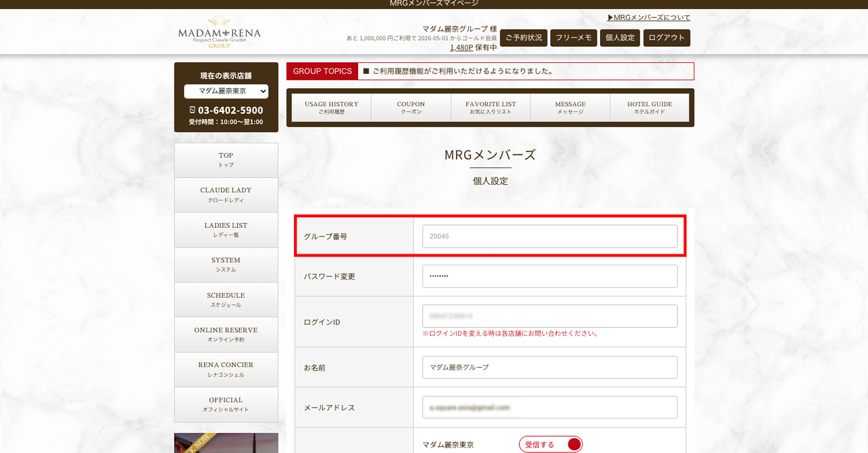Click the red ログインID change notice
The image size is (868, 453).
click(x=511, y=333)
